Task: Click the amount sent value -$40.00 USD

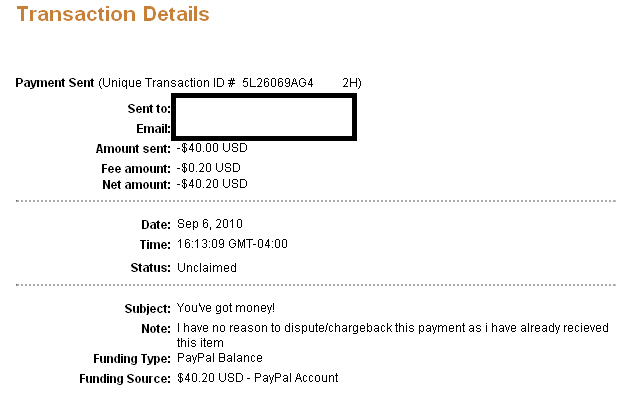Action: point(212,148)
